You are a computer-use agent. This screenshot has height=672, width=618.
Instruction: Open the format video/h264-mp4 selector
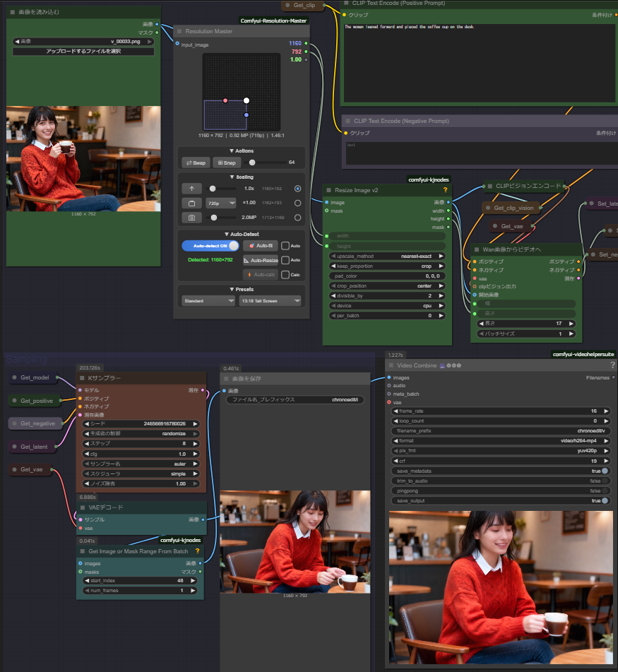click(501, 441)
